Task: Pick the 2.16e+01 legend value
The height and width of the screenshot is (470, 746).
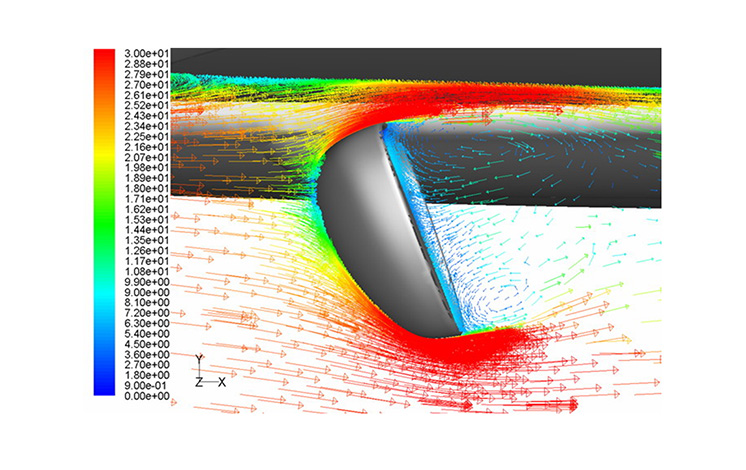Action: pyautogui.click(x=147, y=147)
